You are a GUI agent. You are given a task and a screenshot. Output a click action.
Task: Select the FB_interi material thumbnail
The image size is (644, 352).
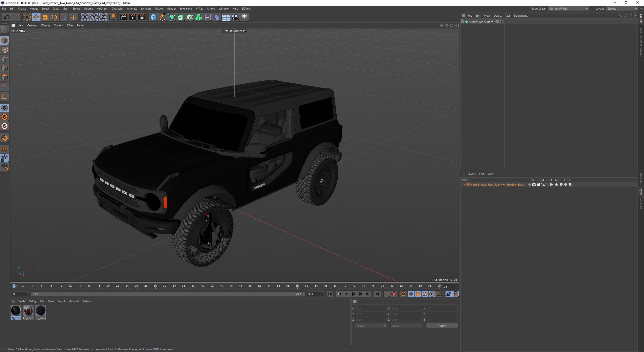[28, 312]
